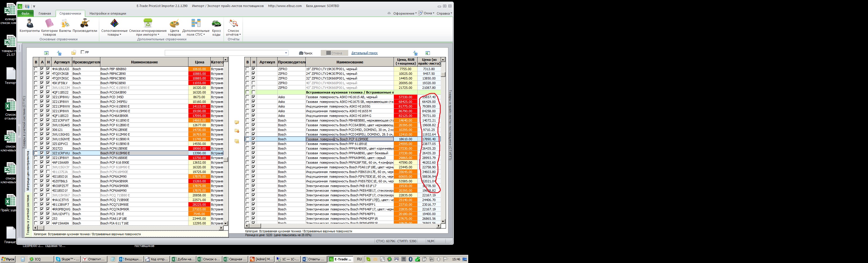Click the top middle folder-edit icon

click(237, 122)
